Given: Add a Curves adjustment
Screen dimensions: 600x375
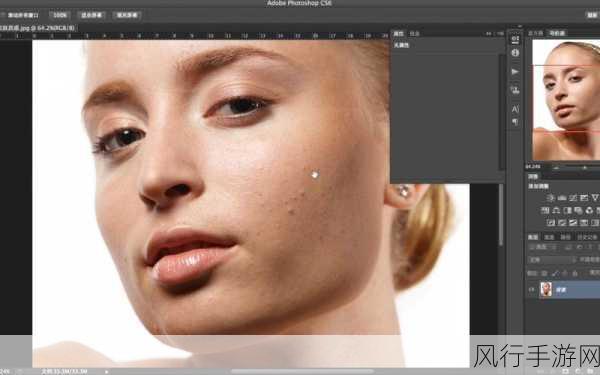Looking at the screenshot, I should pos(573,198).
